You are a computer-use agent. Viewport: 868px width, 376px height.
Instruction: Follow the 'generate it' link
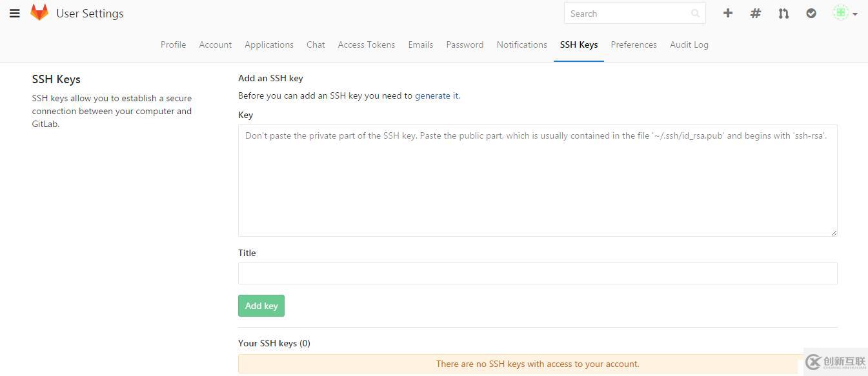[x=436, y=95]
